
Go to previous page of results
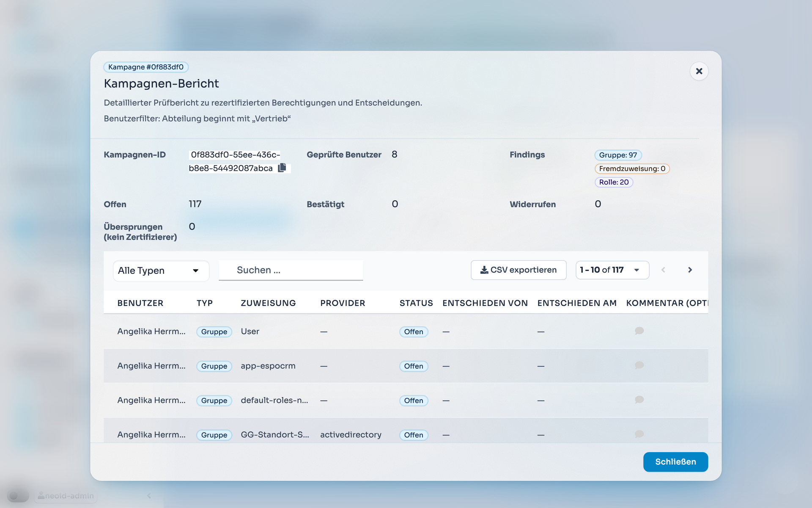(x=663, y=270)
